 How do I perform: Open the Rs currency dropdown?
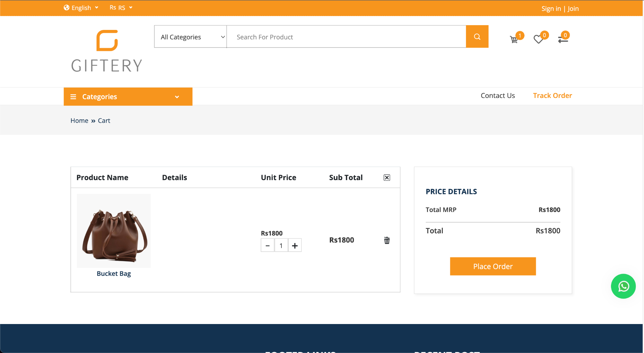pos(121,8)
